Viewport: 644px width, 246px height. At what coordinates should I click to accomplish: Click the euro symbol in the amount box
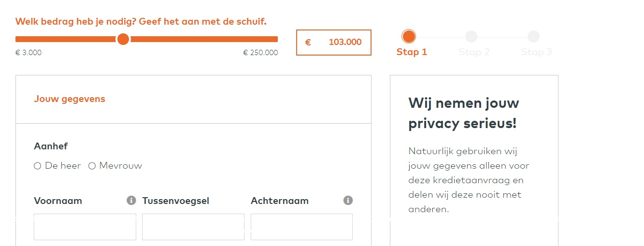tap(308, 43)
